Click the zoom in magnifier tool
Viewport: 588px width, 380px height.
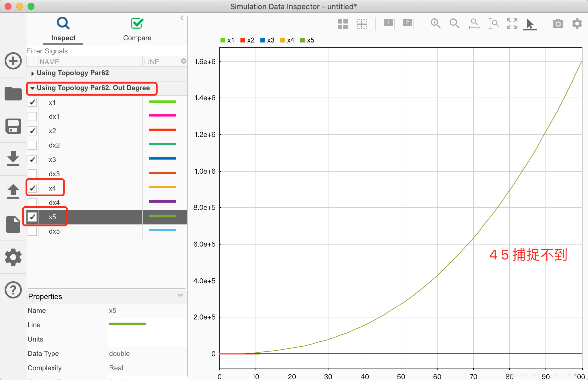tap(435, 24)
